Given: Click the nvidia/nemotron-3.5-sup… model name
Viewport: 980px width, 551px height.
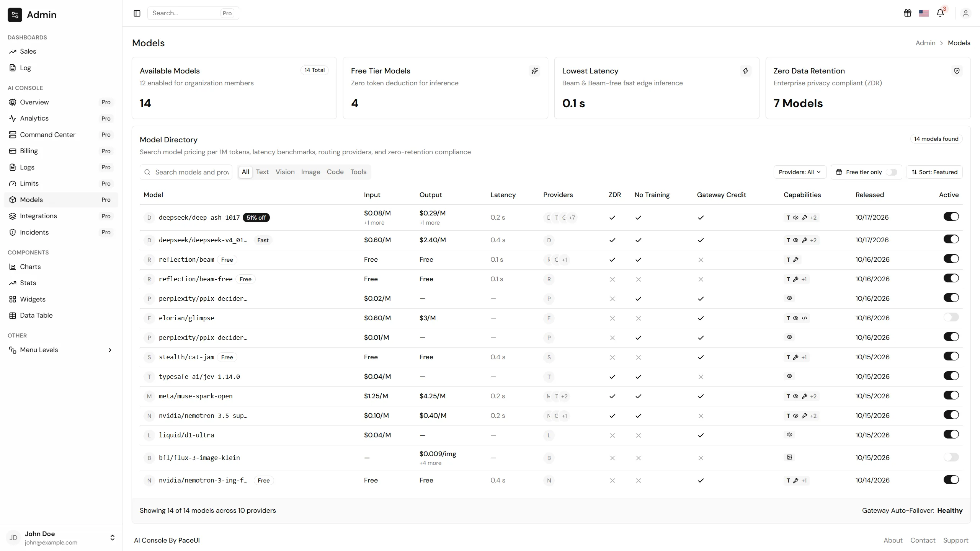Looking at the screenshot, I should [x=203, y=416].
